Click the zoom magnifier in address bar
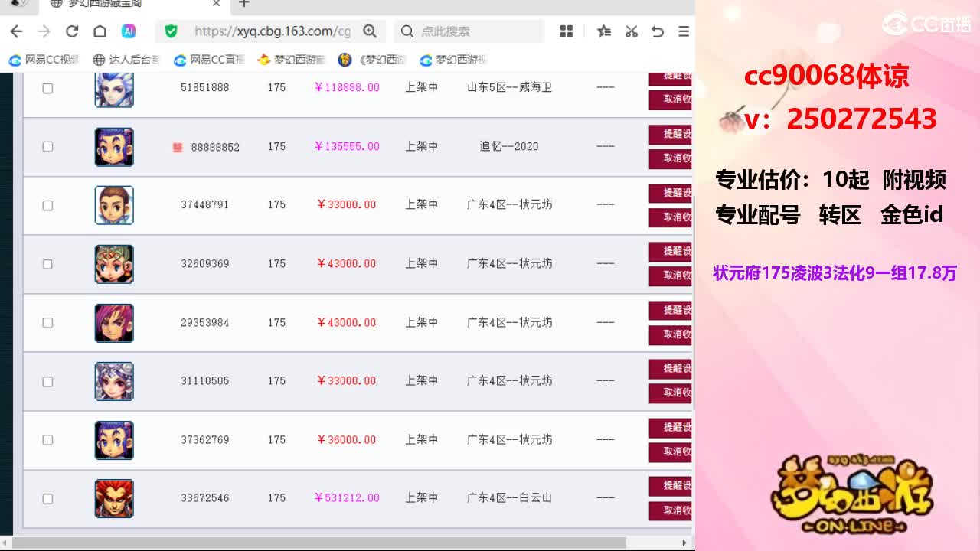 [x=370, y=31]
